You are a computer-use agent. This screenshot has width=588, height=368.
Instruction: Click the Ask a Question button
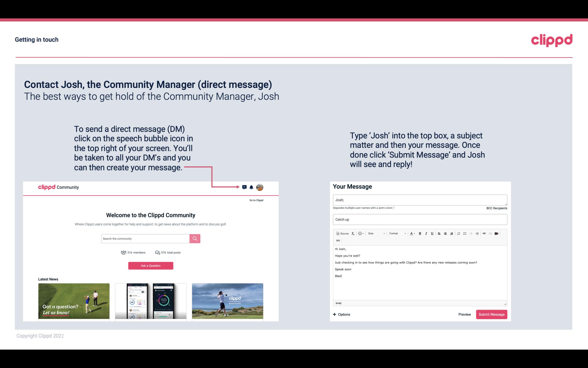(x=150, y=265)
